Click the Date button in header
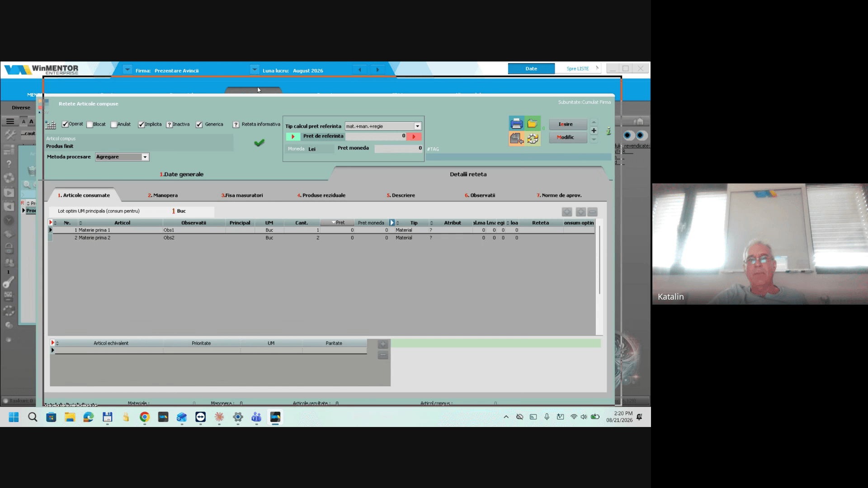 pos(531,69)
